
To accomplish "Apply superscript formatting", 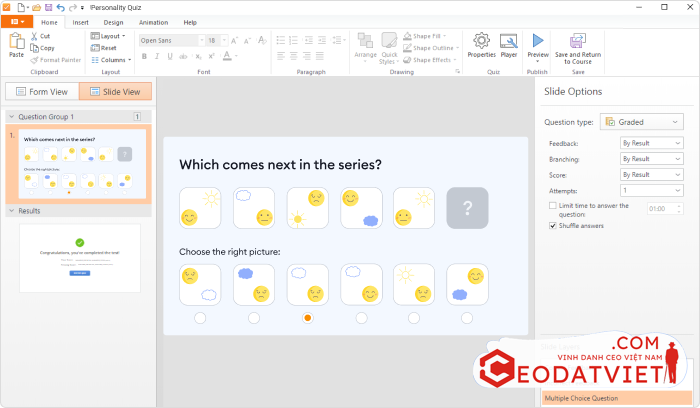I will click(x=212, y=56).
